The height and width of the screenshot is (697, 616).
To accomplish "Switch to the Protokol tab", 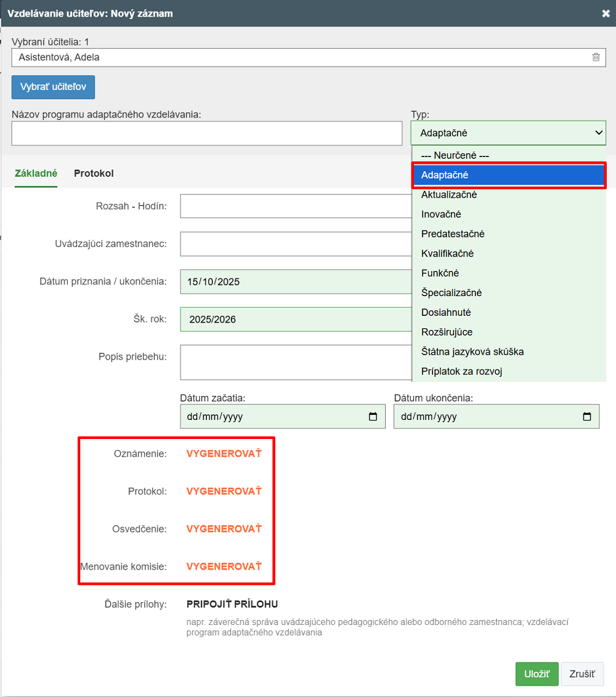I will 94,173.
